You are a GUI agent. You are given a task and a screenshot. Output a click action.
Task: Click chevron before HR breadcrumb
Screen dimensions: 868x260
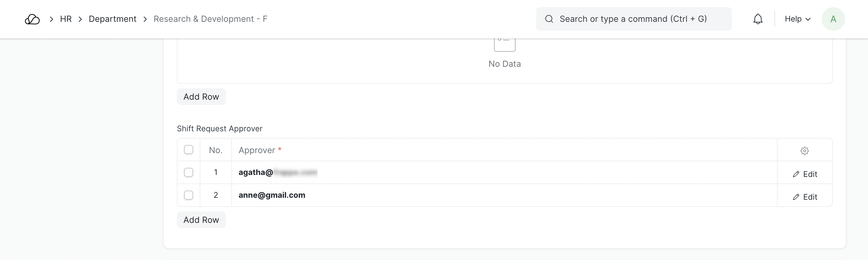click(x=52, y=19)
